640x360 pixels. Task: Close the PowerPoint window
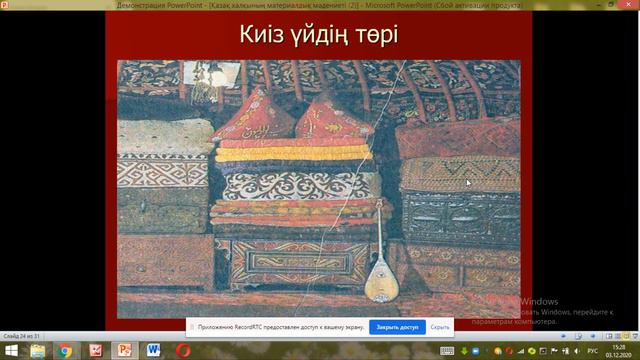tap(629, 4)
